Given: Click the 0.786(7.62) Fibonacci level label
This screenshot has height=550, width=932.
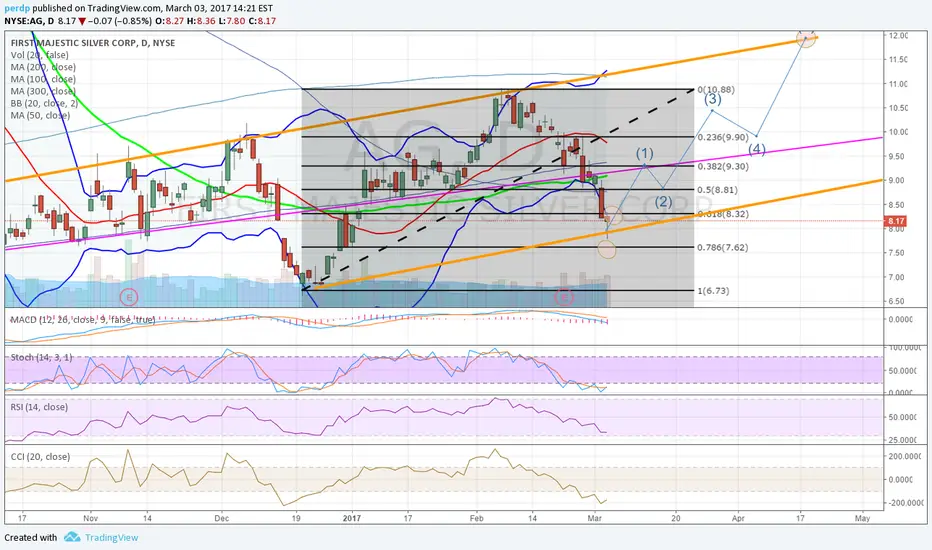Looking at the screenshot, I should tap(723, 247).
